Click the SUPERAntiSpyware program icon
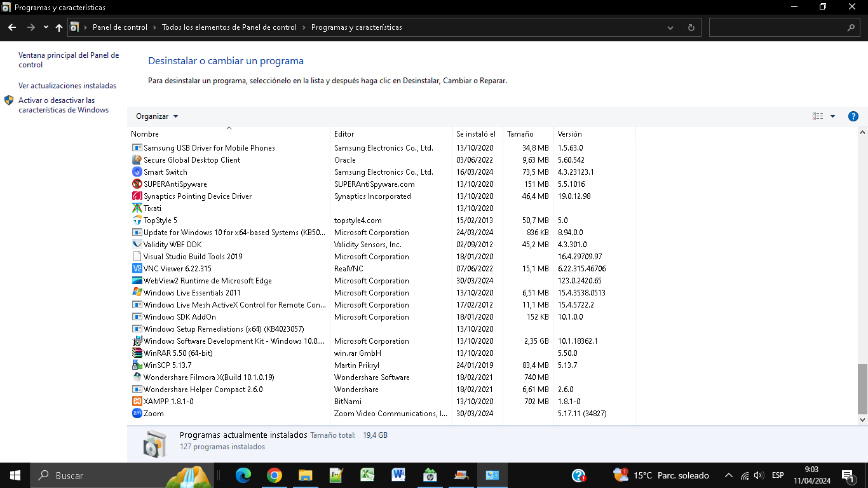868x488 pixels. (x=137, y=184)
